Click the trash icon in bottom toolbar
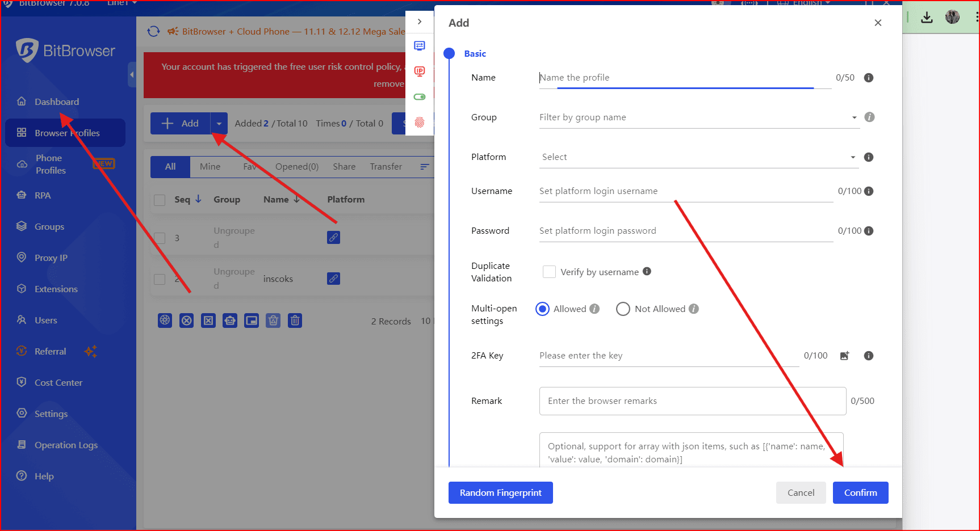 click(295, 321)
